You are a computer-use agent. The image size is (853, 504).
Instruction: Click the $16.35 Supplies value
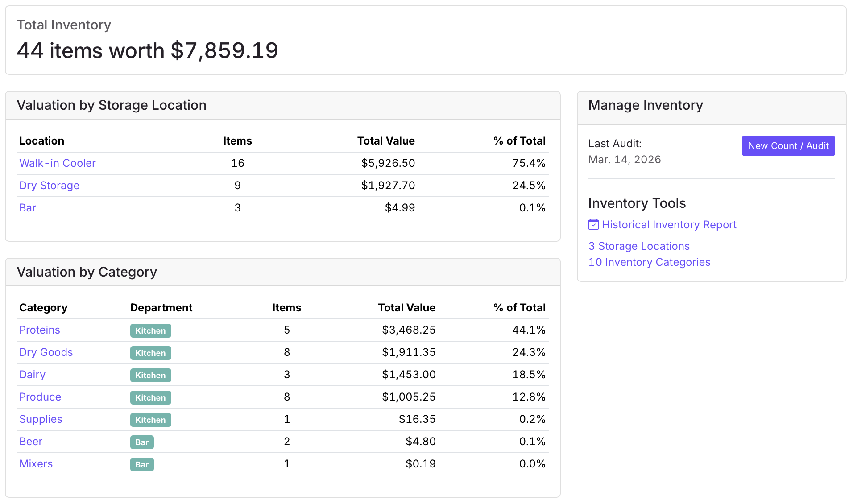click(x=417, y=419)
